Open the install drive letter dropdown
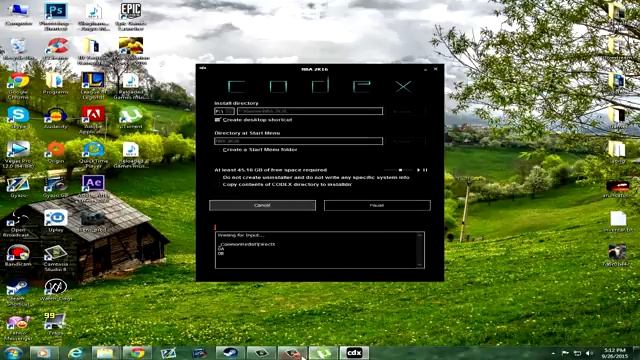 point(224,111)
